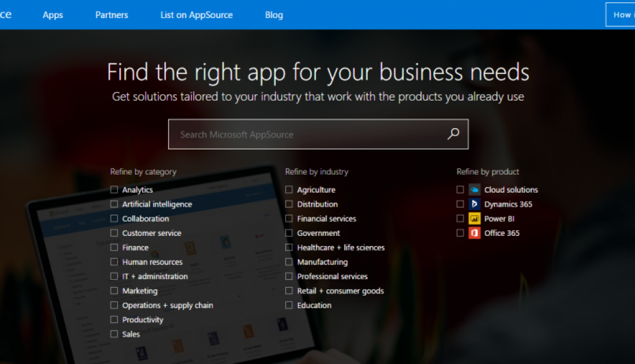635x364 pixels.
Task: Check Healthcare + life sciences checkbox
Action: click(x=288, y=247)
